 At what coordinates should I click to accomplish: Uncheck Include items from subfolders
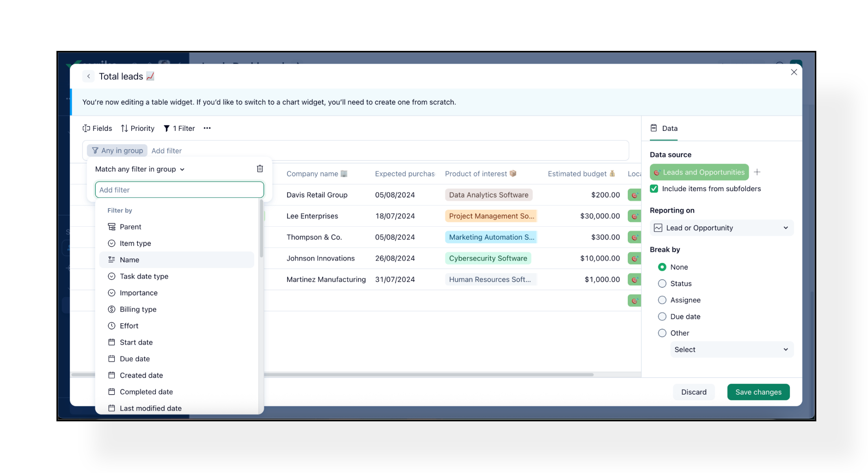pos(654,189)
